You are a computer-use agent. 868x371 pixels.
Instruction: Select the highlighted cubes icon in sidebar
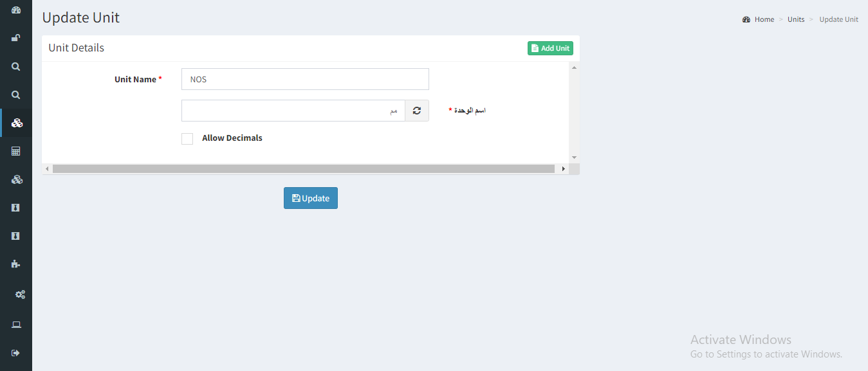pos(16,123)
